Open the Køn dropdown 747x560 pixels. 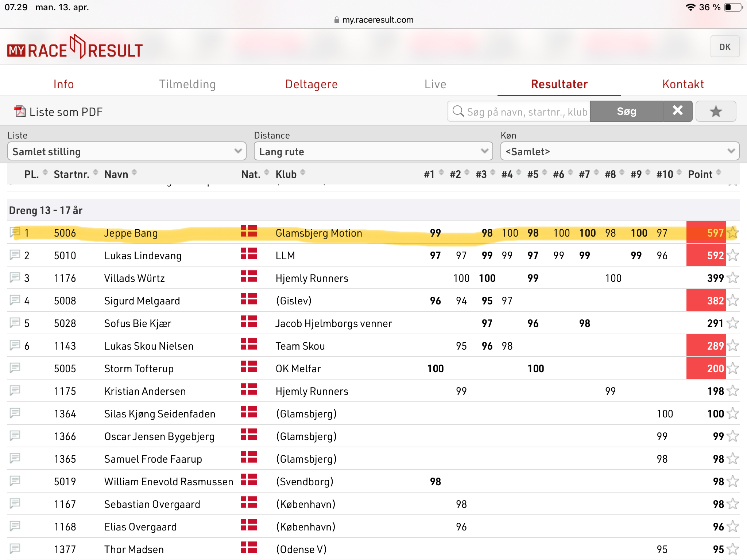click(x=619, y=151)
